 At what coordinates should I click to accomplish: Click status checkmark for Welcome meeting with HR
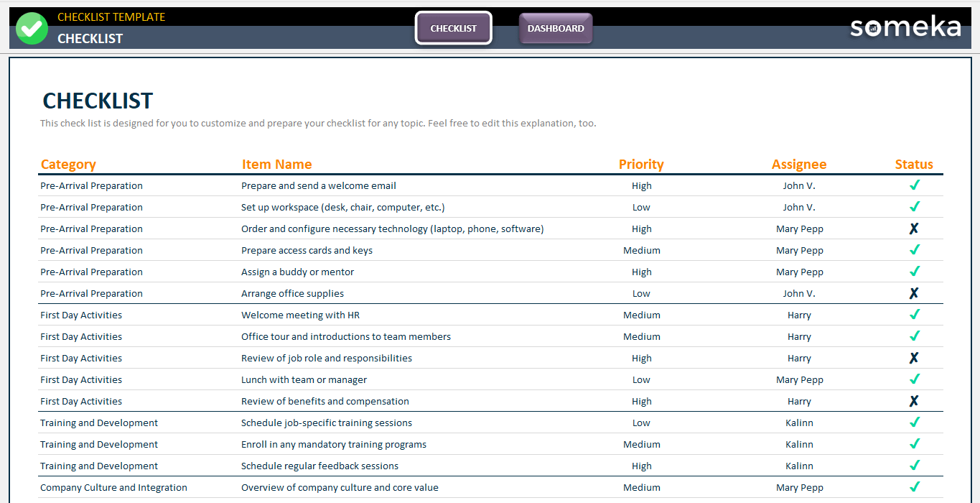tap(914, 315)
